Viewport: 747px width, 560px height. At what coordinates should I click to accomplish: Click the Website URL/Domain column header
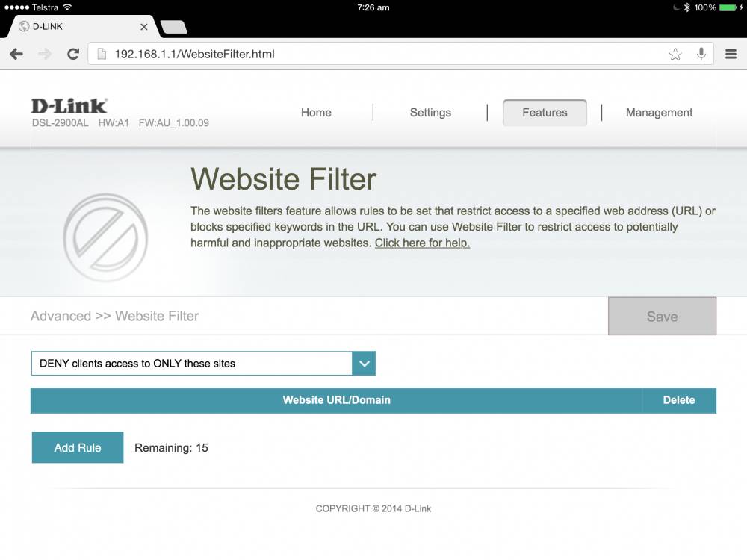tap(336, 400)
